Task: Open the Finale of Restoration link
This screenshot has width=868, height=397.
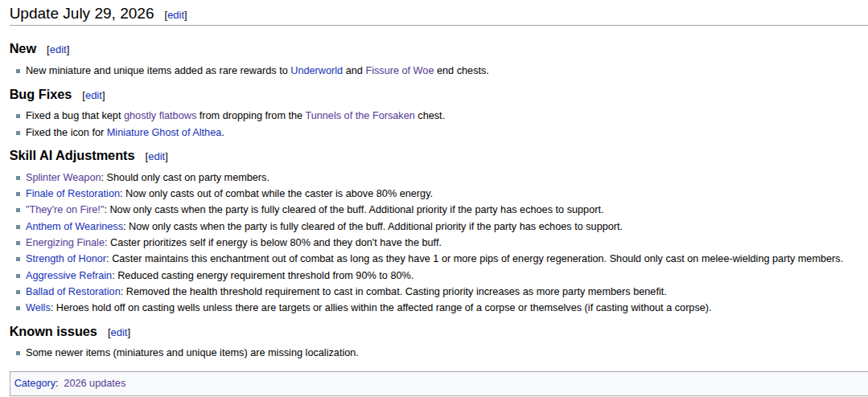Action: [x=72, y=194]
